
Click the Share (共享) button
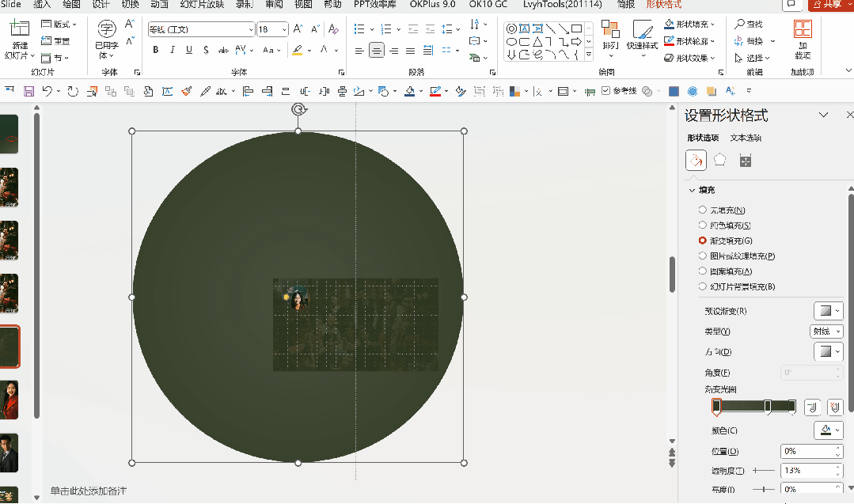tap(830, 5)
